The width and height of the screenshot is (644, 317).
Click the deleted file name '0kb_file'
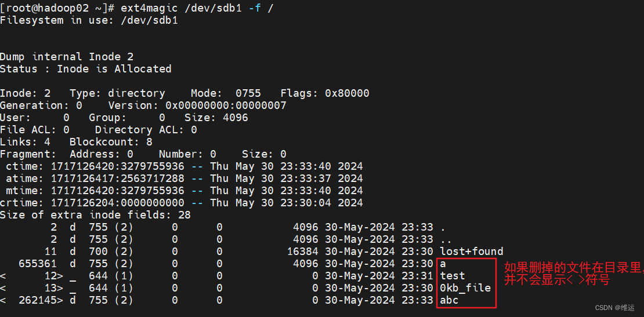tap(465, 288)
